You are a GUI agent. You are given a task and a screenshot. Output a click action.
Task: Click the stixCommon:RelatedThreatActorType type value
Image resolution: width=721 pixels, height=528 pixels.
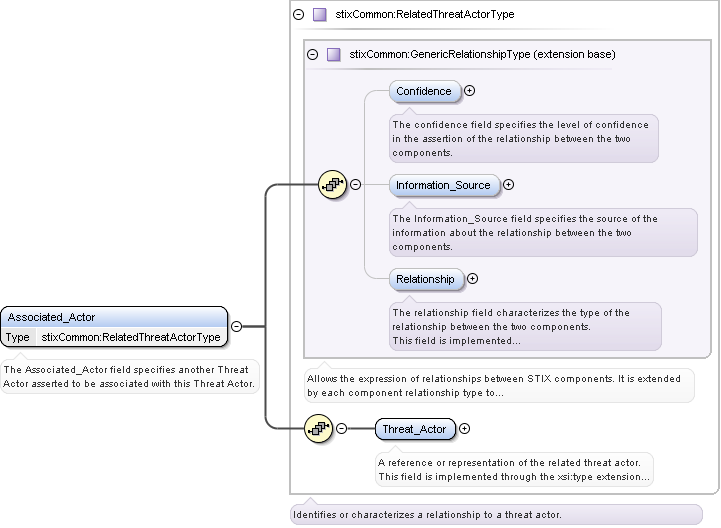click(x=131, y=337)
